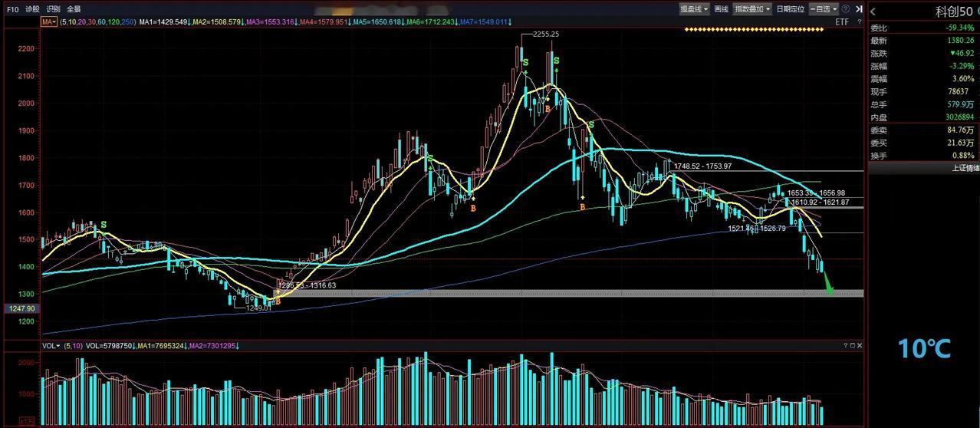Click the 1249.01 low price label
Image resolution: width=980 pixels, height=428 pixels.
click(260, 308)
